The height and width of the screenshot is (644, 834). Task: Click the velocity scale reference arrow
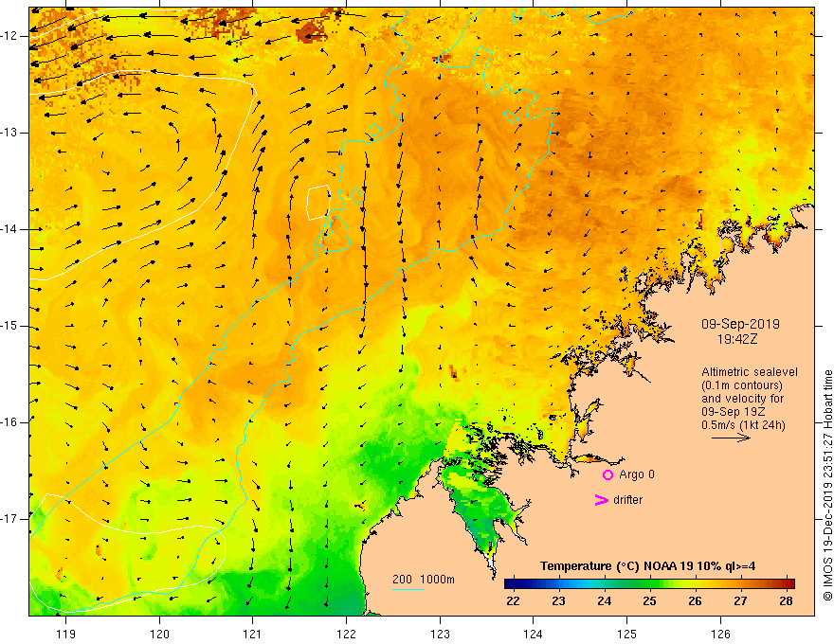tap(731, 438)
